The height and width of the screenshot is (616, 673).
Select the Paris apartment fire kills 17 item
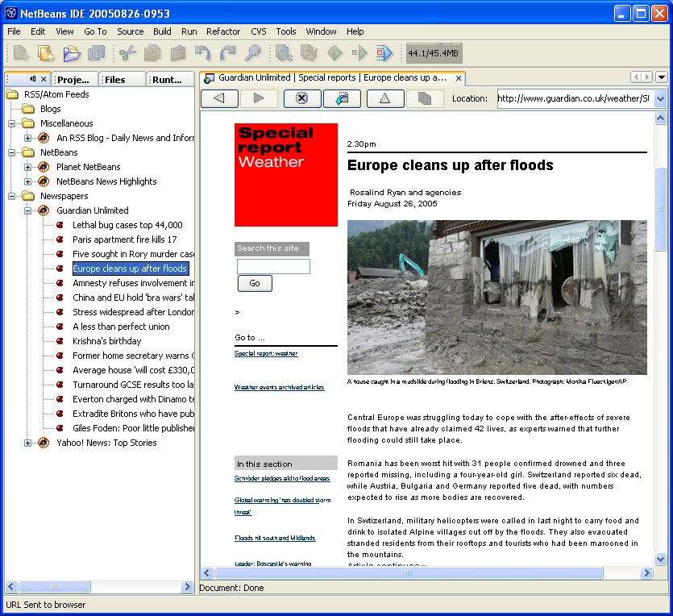click(124, 239)
